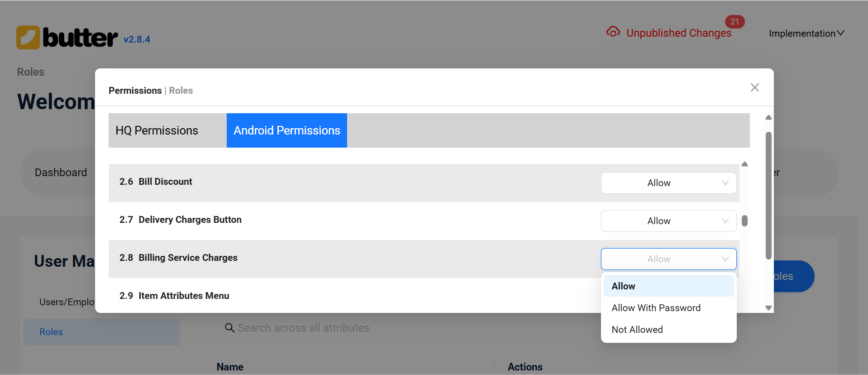Click the Unpublished Changes cloud icon
Viewport: 868px width, 375px height.
pos(613,32)
